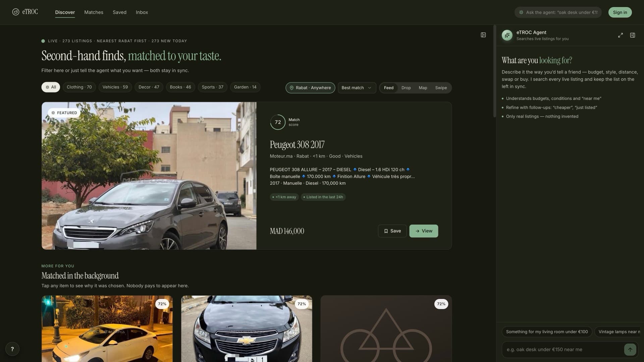The height and width of the screenshot is (362, 644).
Task: Click the page's vertical scrollbar
Action: click(x=494, y=71)
